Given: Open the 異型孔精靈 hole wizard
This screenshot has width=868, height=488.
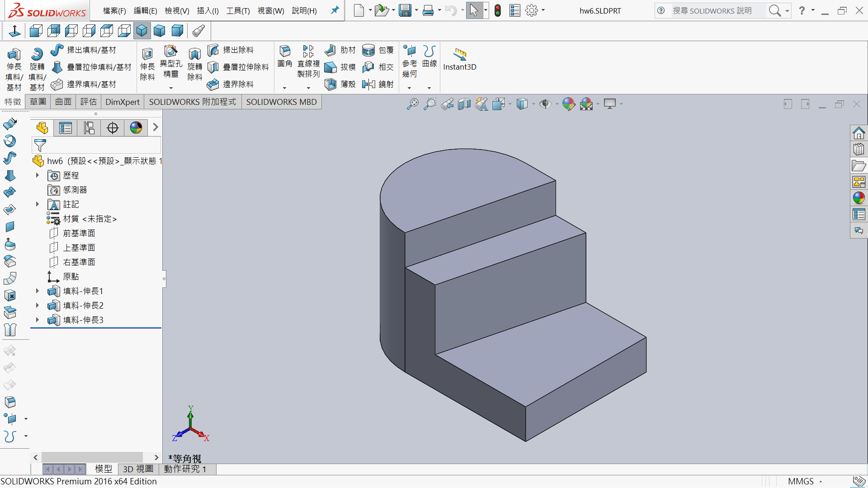Looking at the screenshot, I should click(x=171, y=52).
